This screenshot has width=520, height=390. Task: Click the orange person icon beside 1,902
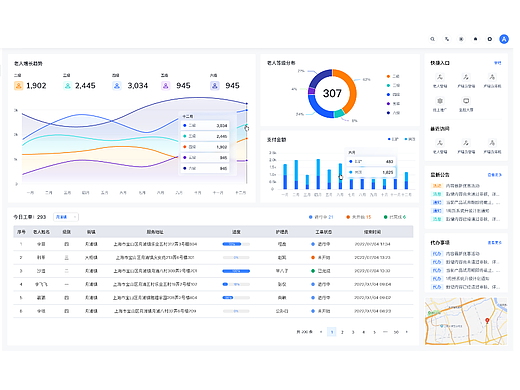click(x=19, y=86)
